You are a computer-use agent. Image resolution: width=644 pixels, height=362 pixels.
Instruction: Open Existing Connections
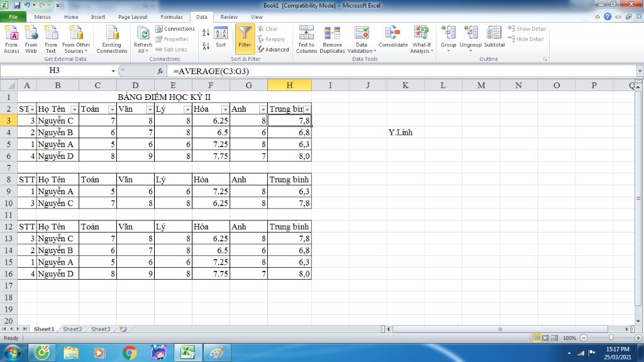[112, 39]
